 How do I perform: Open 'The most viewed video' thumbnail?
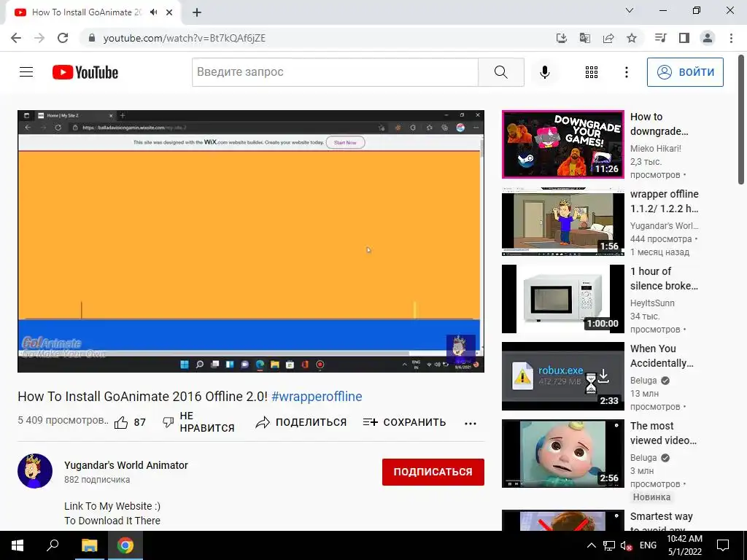tap(562, 454)
